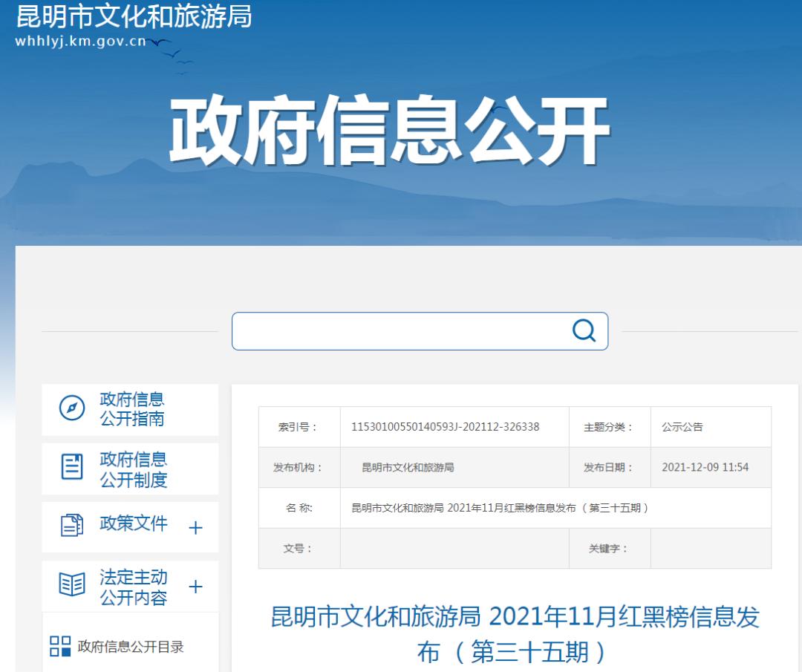Click the files icon beside 政策文件
Screen dimensions: 802x672
(72, 525)
